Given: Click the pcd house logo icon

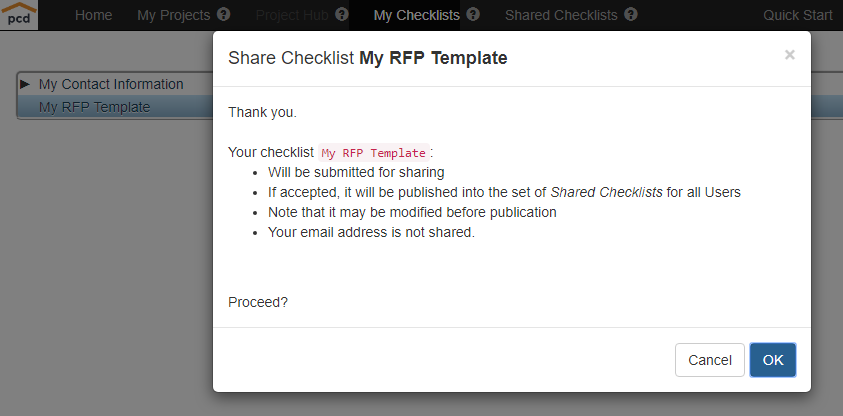Looking at the screenshot, I should click(x=19, y=15).
